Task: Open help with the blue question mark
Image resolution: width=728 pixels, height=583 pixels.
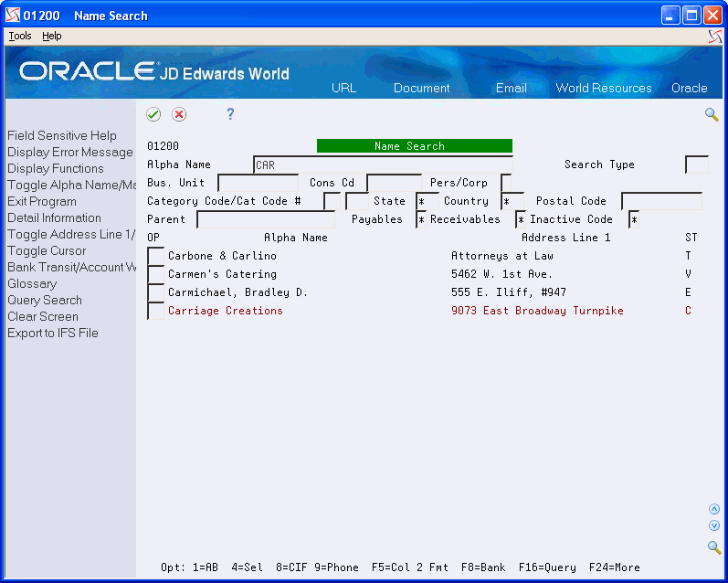Action: click(230, 114)
